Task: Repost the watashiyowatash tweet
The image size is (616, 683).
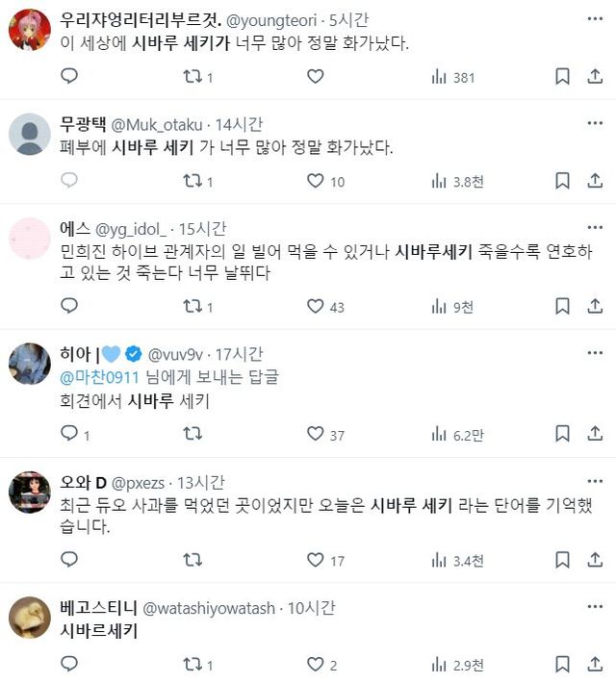Action: tap(192, 664)
